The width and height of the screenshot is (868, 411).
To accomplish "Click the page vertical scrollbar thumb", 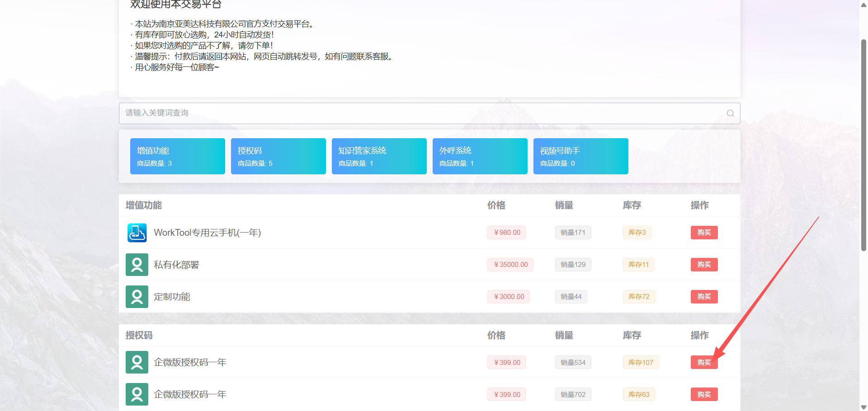I will [863, 145].
